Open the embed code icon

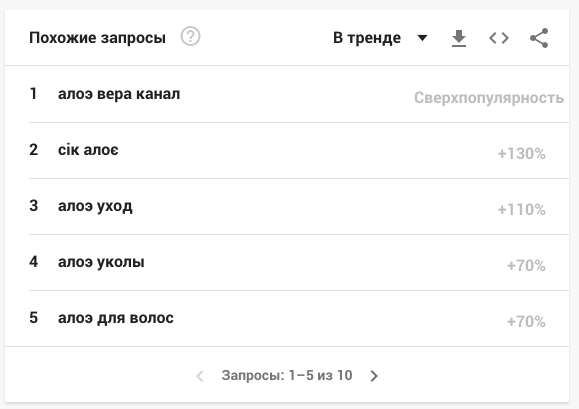tap(499, 38)
